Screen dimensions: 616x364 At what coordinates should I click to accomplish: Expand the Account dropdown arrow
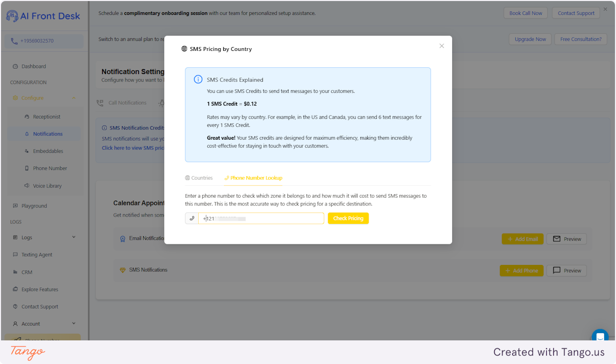coord(74,323)
